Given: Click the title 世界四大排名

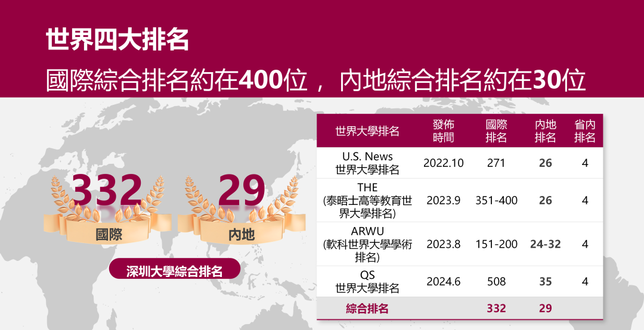Looking at the screenshot, I should (x=117, y=40).
